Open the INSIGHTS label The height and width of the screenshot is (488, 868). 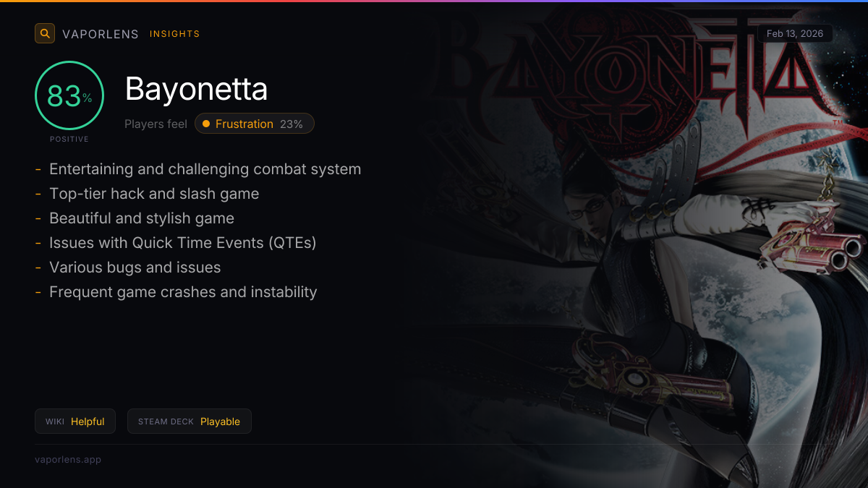(x=174, y=34)
